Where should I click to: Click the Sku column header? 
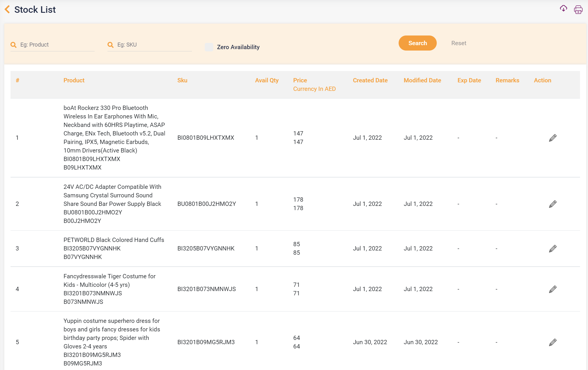click(x=182, y=80)
